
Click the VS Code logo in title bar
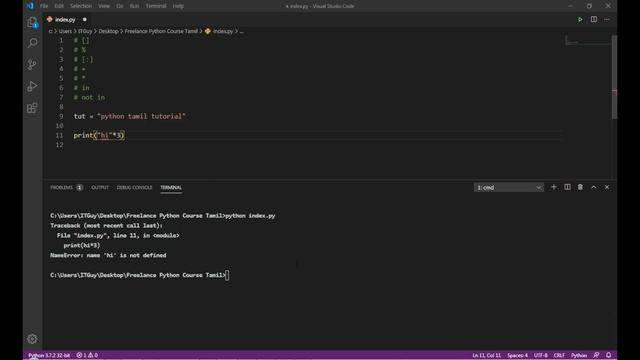coord(30,6)
